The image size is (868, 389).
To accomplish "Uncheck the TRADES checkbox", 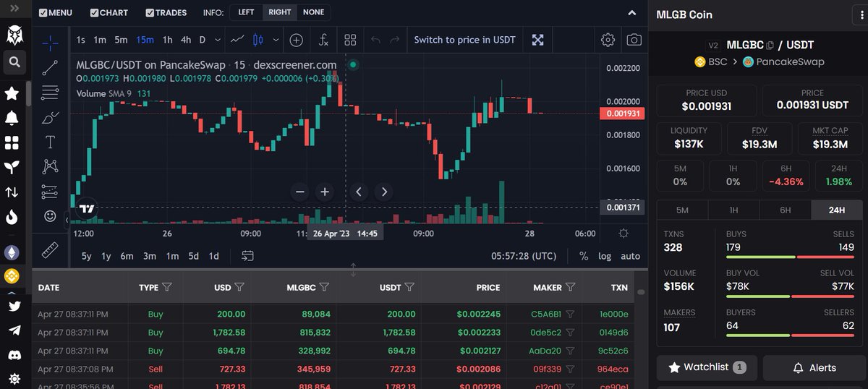I will tap(150, 12).
